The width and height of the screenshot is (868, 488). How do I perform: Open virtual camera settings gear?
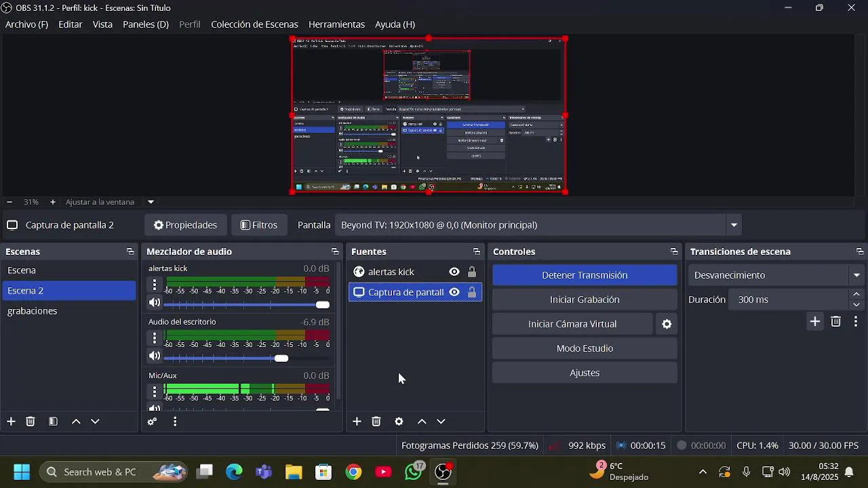click(x=667, y=324)
